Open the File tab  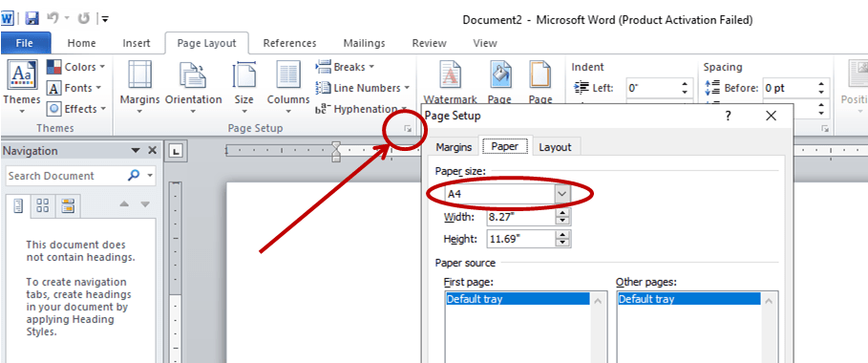(x=25, y=43)
